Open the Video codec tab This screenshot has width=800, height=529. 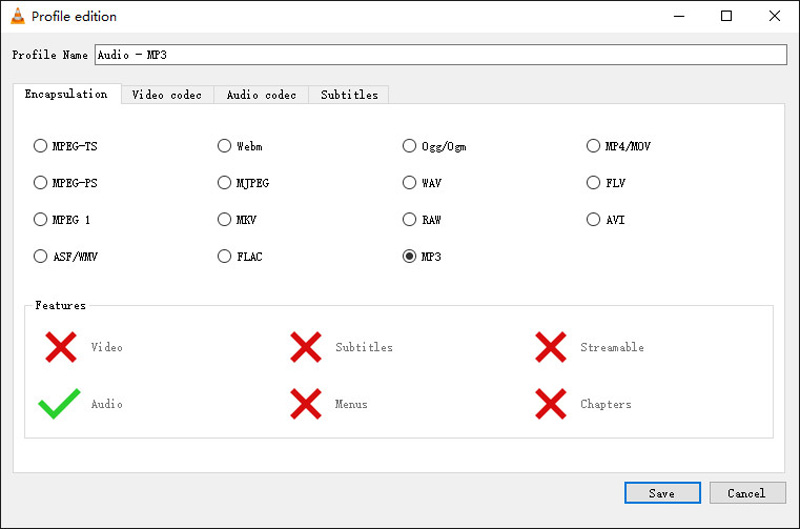(x=167, y=95)
